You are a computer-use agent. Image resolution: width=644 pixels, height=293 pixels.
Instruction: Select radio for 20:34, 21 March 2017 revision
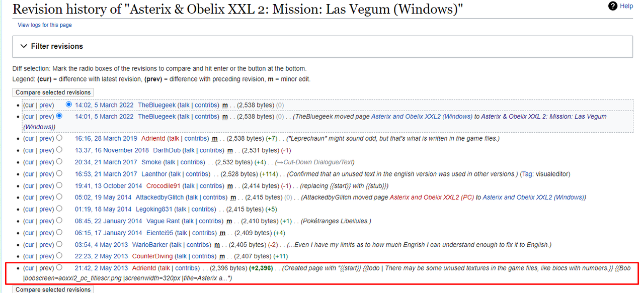[59, 162]
